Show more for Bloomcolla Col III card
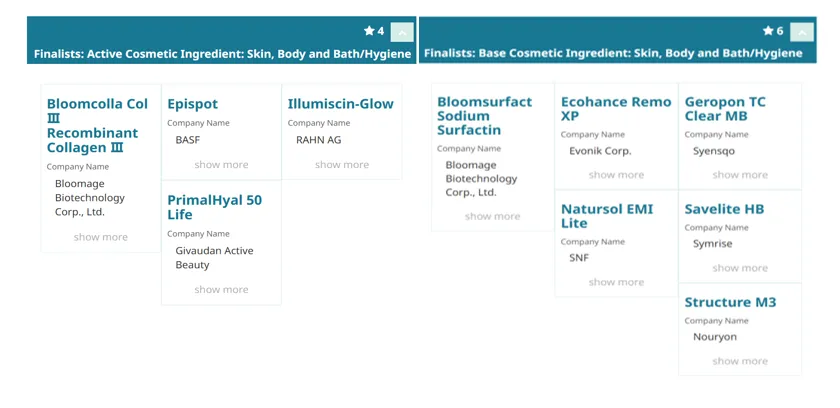This screenshot has height=408, width=840. [100, 238]
